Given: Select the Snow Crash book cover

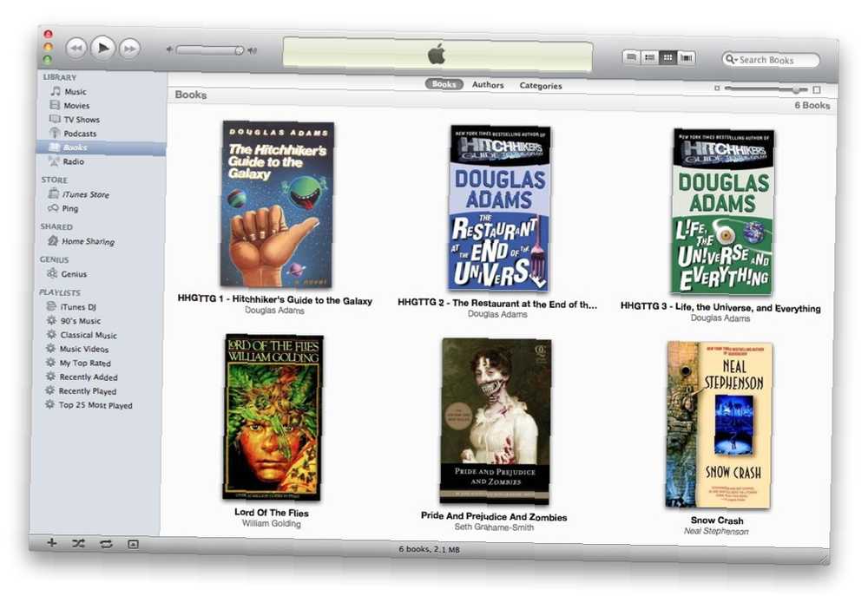Looking at the screenshot, I should (x=719, y=425).
